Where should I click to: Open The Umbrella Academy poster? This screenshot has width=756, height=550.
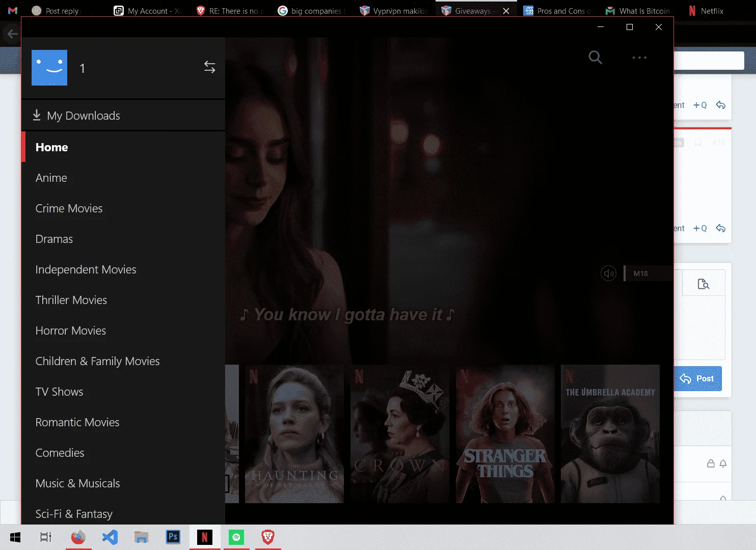coord(610,434)
